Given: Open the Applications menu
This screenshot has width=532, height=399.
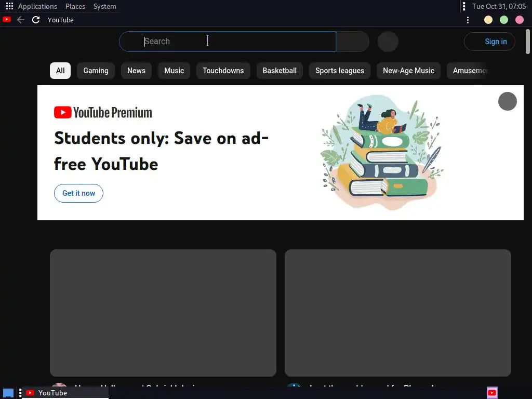Looking at the screenshot, I should pyautogui.click(x=37, y=6).
